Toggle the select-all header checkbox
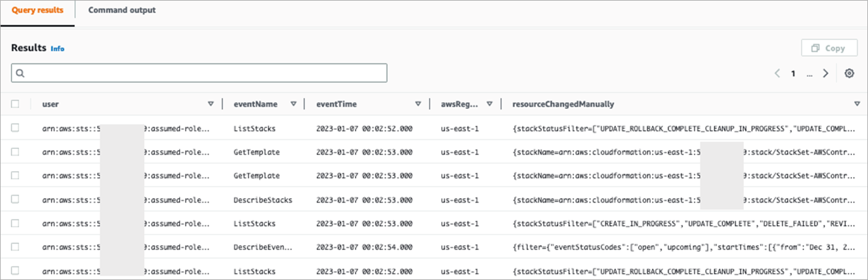The width and height of the screenshot is (868, 280). (15, 104)
